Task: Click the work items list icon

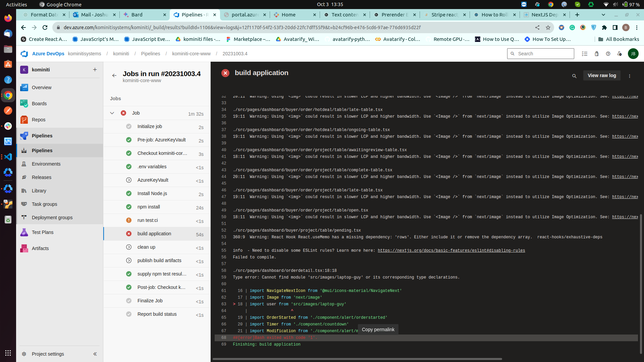Action: point(585,54)
